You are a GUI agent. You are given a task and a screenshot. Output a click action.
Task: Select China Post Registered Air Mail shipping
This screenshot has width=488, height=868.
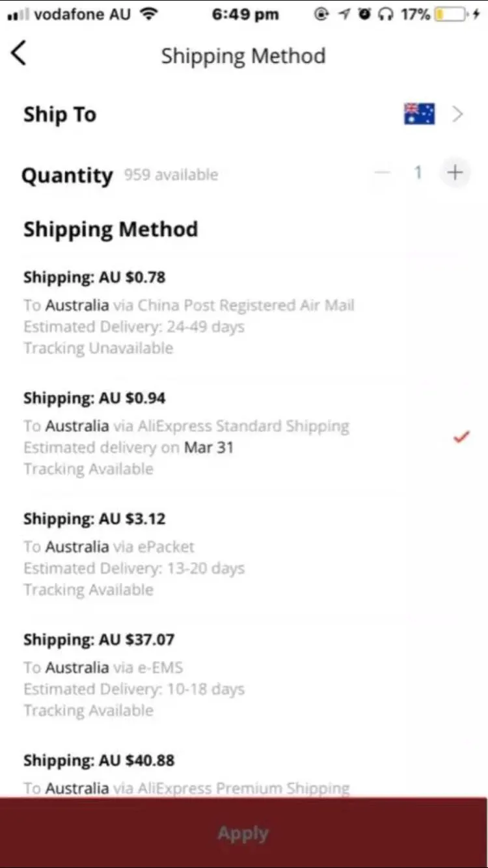pyautogui.click(x=189, y=312)
